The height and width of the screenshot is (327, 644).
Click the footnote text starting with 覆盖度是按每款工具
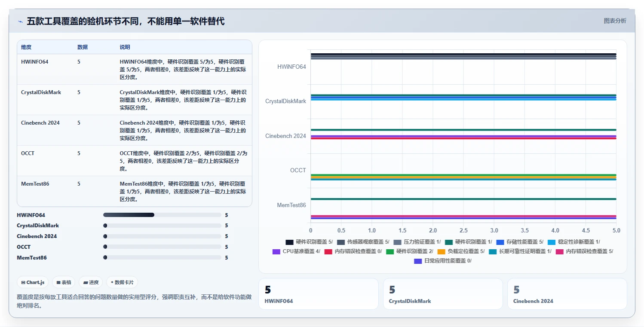(x=134, y=301)
